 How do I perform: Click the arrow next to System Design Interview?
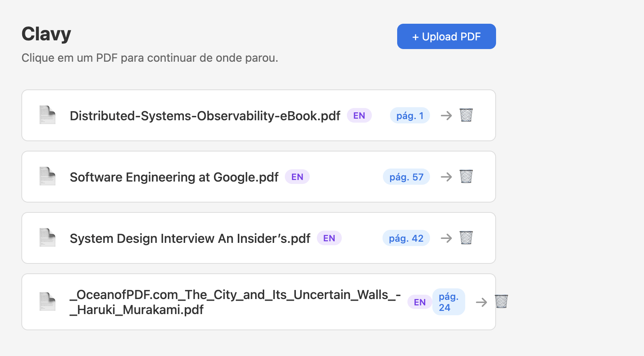[446, 238]
